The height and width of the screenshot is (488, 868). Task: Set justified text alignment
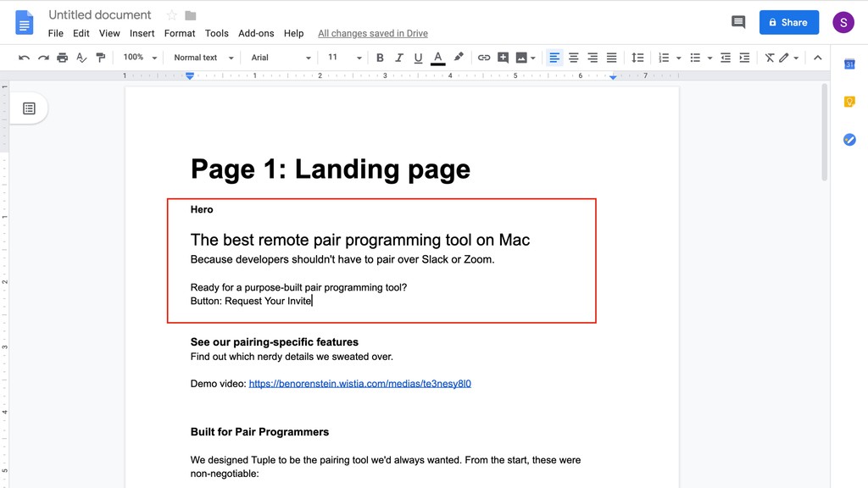(612, 58)
